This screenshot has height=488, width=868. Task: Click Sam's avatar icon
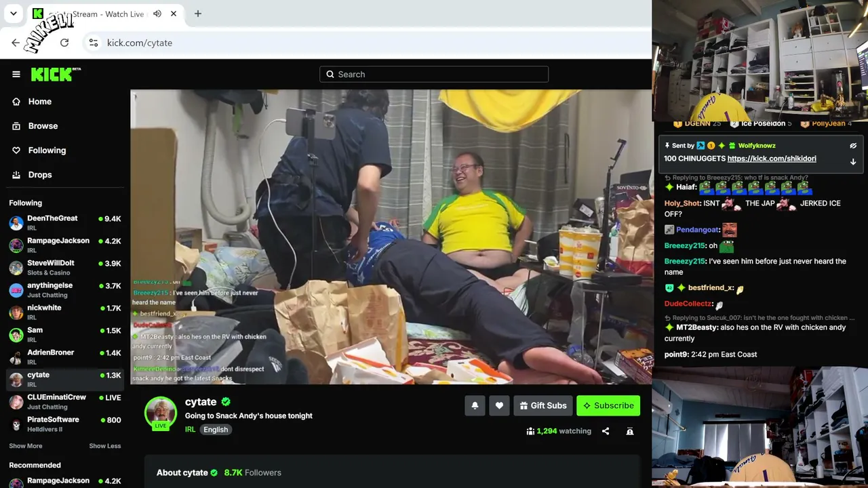coord(16,335)
